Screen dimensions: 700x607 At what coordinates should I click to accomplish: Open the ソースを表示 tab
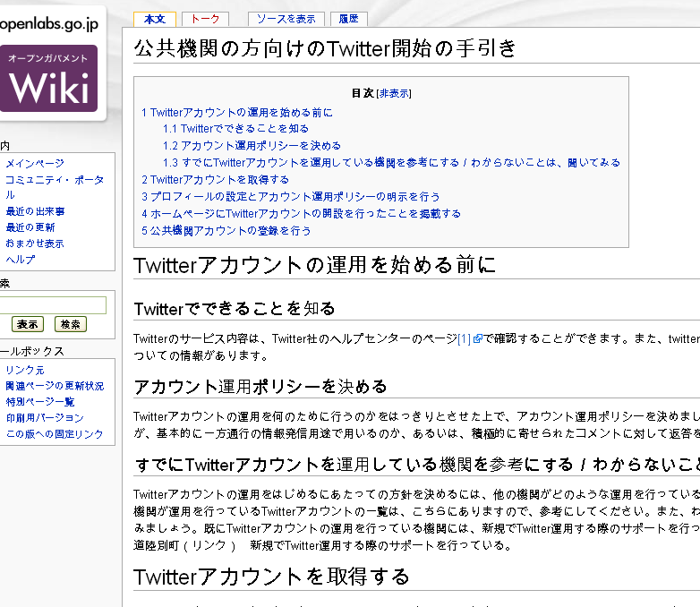(x=286, y=19)
